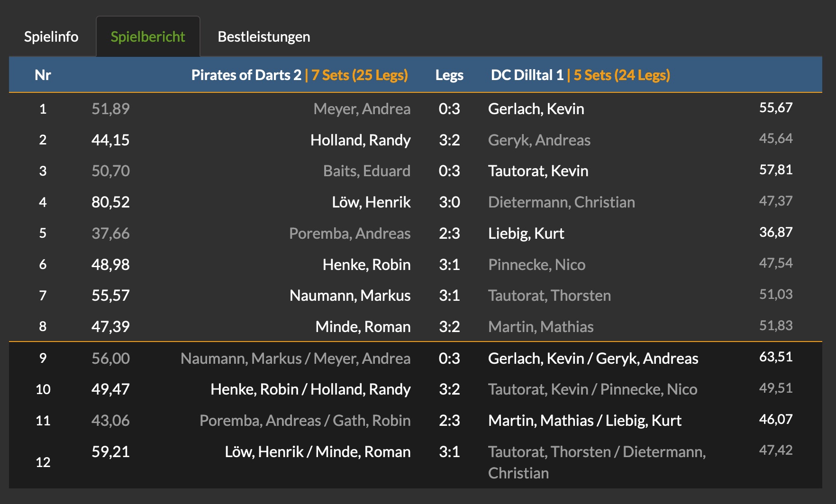
Task: Select Tautorat, Kevin in match 3
Action: (538, 171)
